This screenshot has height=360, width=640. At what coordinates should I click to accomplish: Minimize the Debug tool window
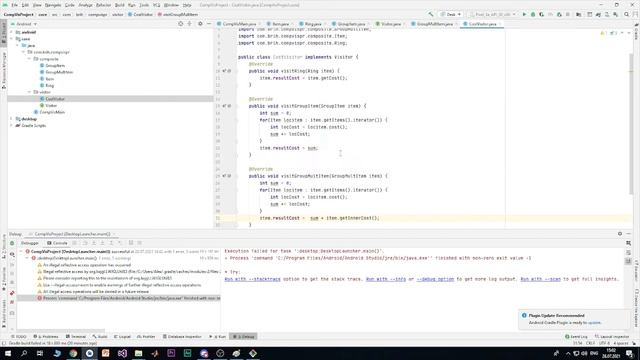click(629, 234)
